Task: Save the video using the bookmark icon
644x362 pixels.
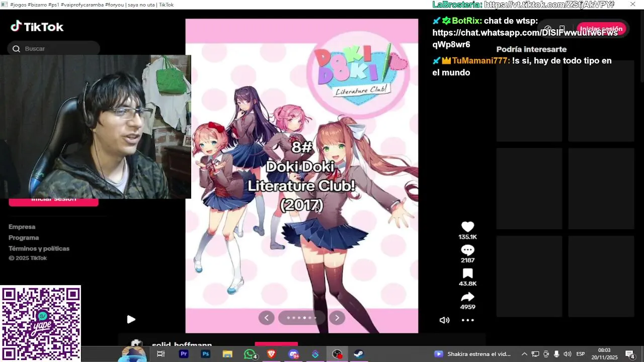Action: tap(467, 274)
